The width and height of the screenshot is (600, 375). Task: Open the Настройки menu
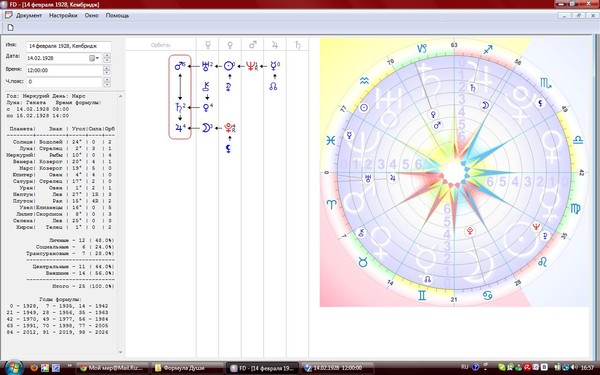(63, 16)
